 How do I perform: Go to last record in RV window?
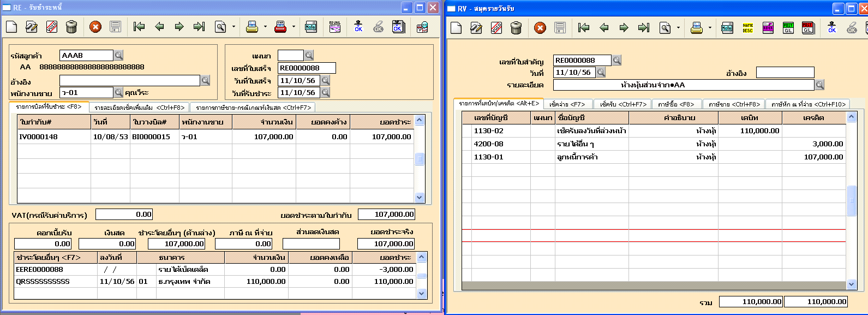[644, 28]
